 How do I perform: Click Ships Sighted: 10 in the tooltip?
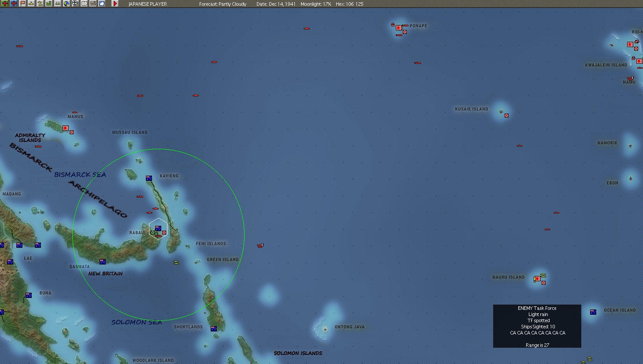click(x=538, y=327)
